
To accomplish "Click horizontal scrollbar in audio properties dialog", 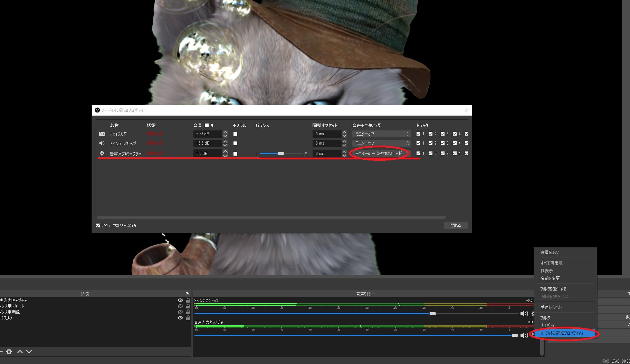I will coord(271,217).
